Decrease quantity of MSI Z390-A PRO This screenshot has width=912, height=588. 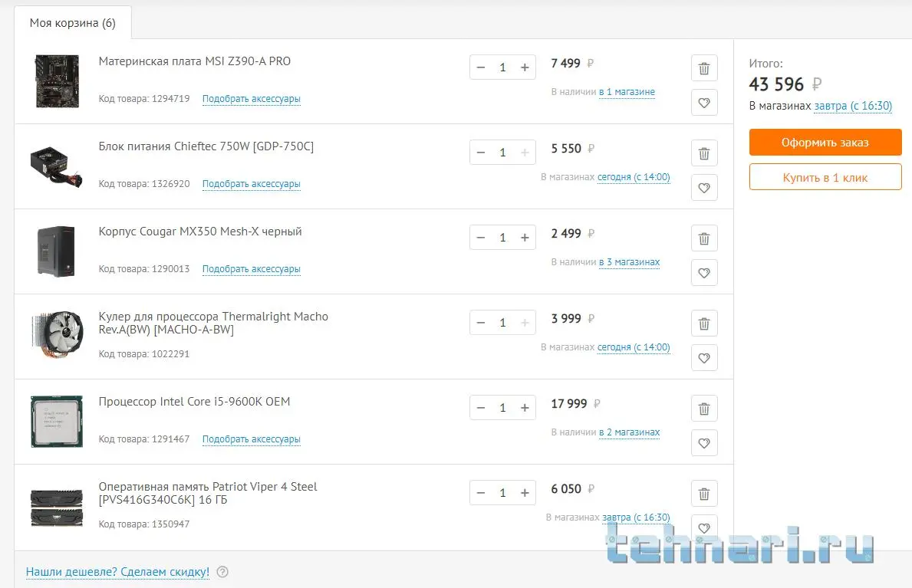pos(481,67)
